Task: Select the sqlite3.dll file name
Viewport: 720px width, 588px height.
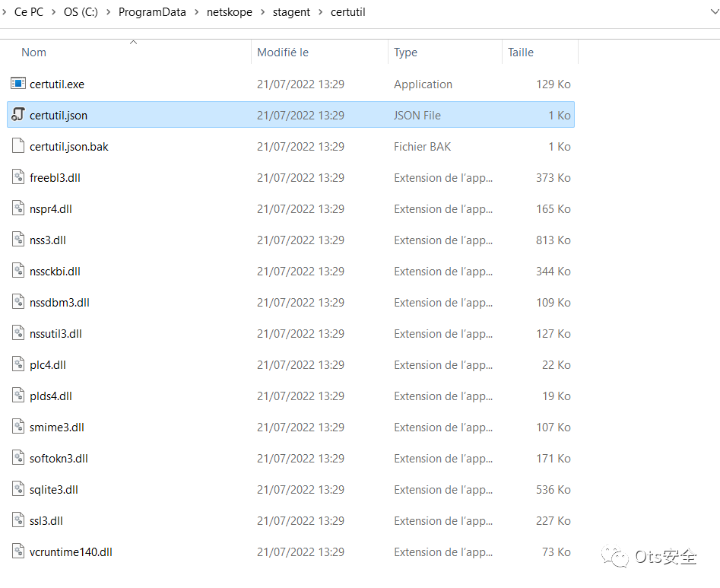Action: click(54, 490)
